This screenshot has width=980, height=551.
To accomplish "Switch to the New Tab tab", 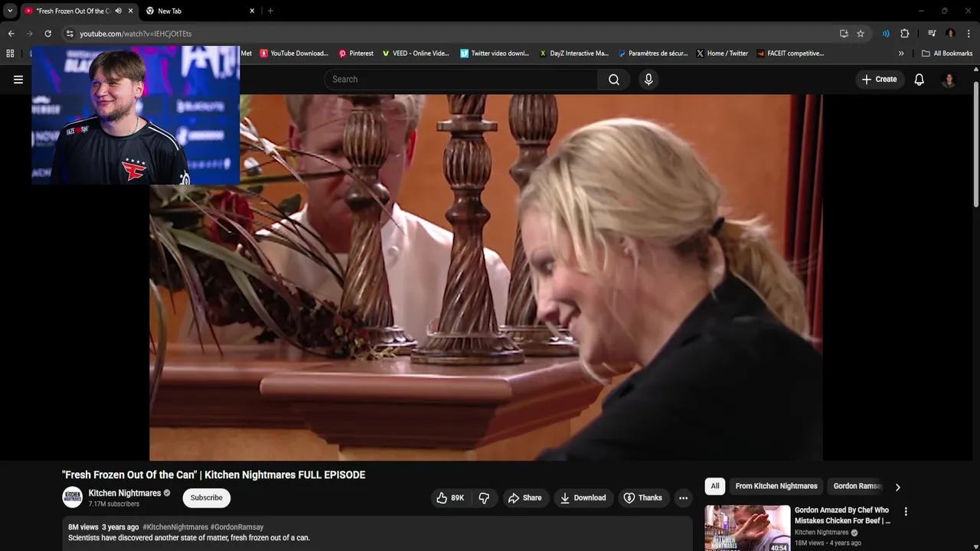I will pos(201,11).
